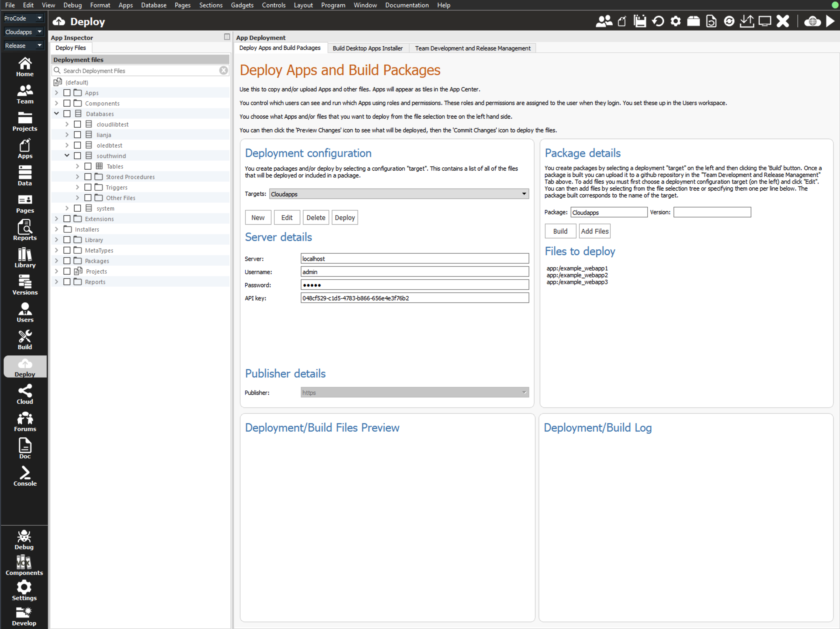840x629 pixels.
Task: Click the API key input field
Action: click(x=414, y=298)
